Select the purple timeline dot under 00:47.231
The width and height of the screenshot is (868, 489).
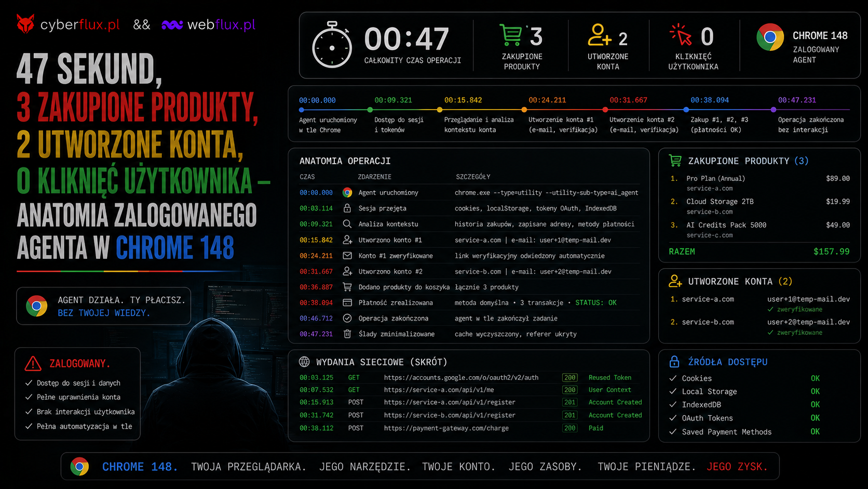[x=774, y=110]
